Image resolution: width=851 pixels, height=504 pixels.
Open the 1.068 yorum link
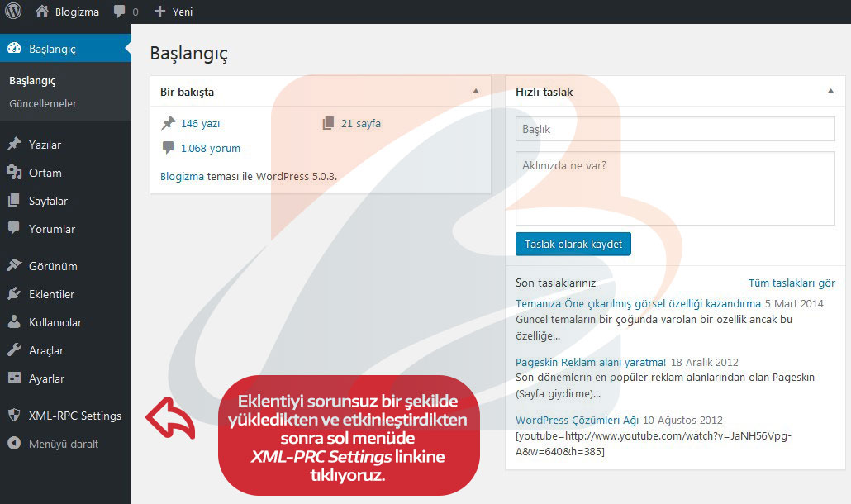pos(211,148)
